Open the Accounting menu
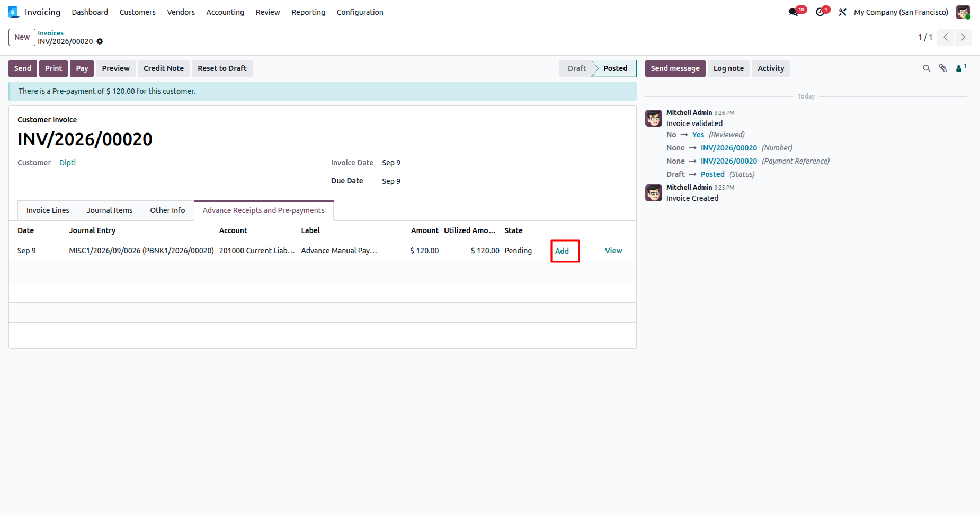The width and height of the screenshot is (980, 515). click(225, 12)
